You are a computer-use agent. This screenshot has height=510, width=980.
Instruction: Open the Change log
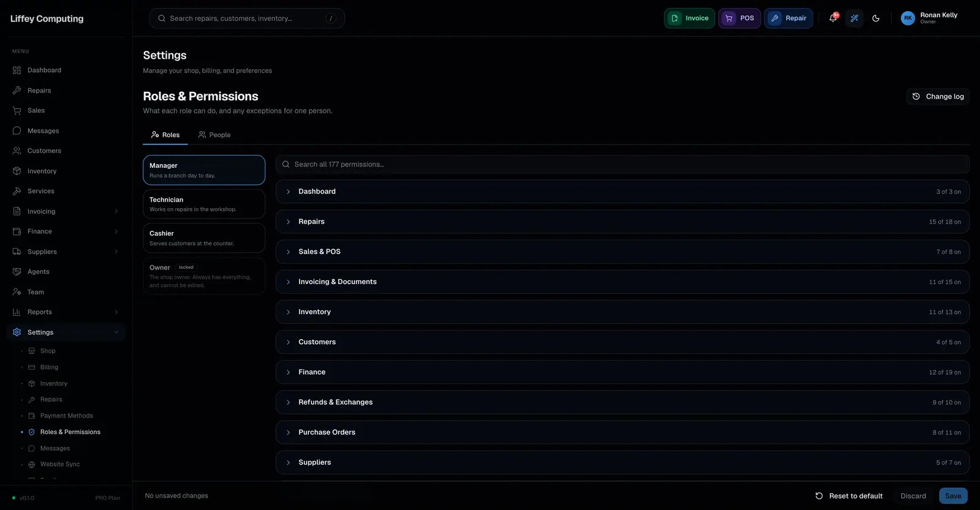point(938,97)
